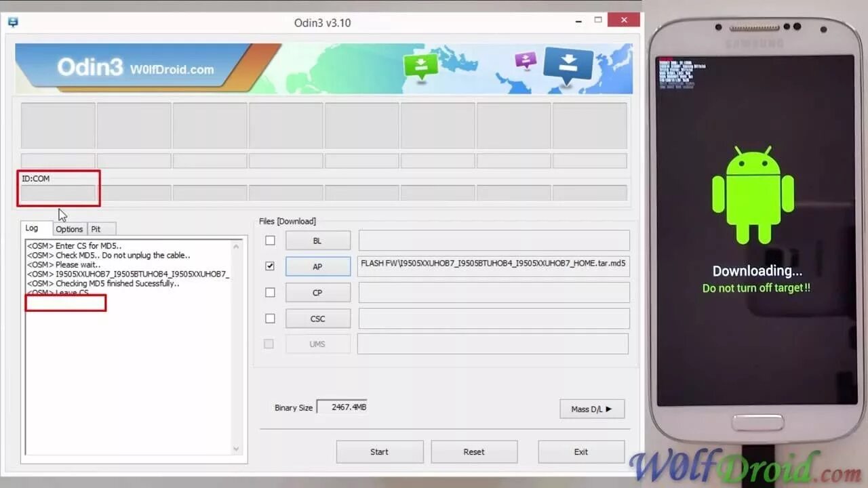868x488 pixels.
Task: Click the CP file button
Action: [317, 293]
